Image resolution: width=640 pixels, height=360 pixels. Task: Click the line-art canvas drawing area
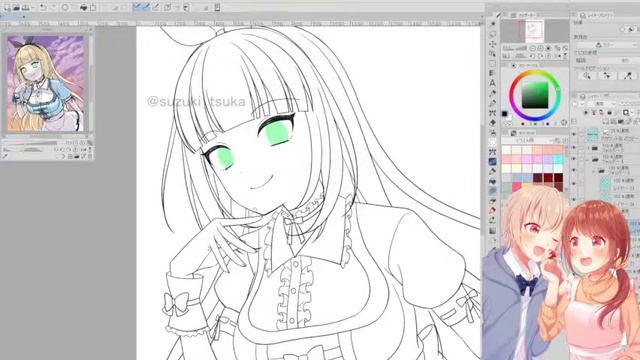click(308, 193)
